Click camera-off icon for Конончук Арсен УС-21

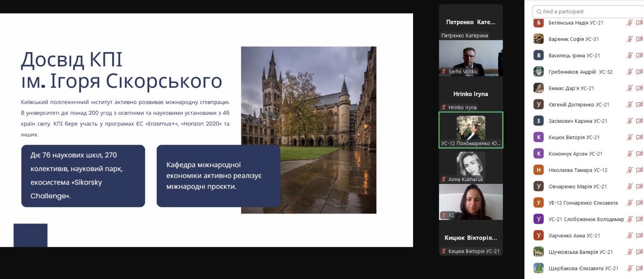click(639, 154)
